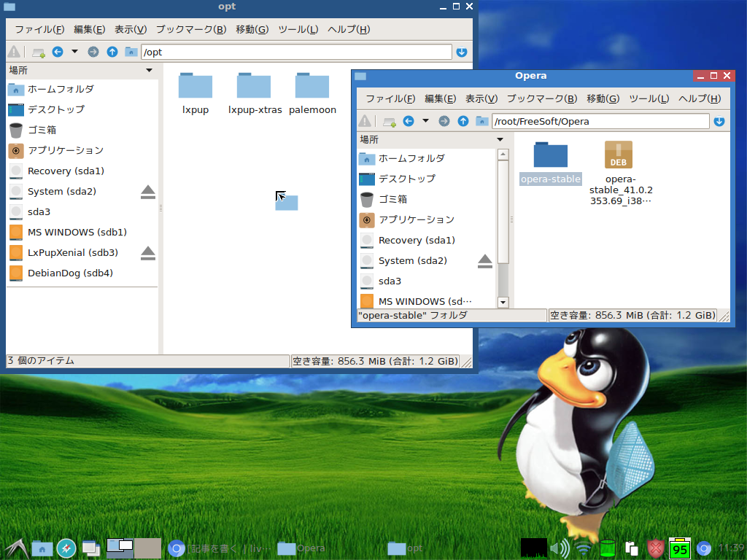
Task: Select the lxpup-xtras folder
Action: point(255,94)
